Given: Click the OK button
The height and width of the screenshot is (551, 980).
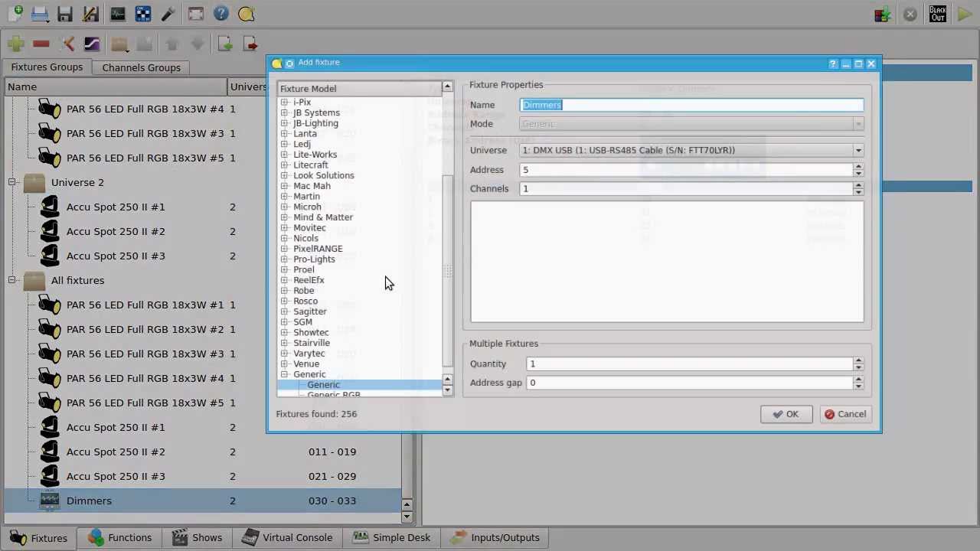Looking at the screenshot, I should [786, 414].
